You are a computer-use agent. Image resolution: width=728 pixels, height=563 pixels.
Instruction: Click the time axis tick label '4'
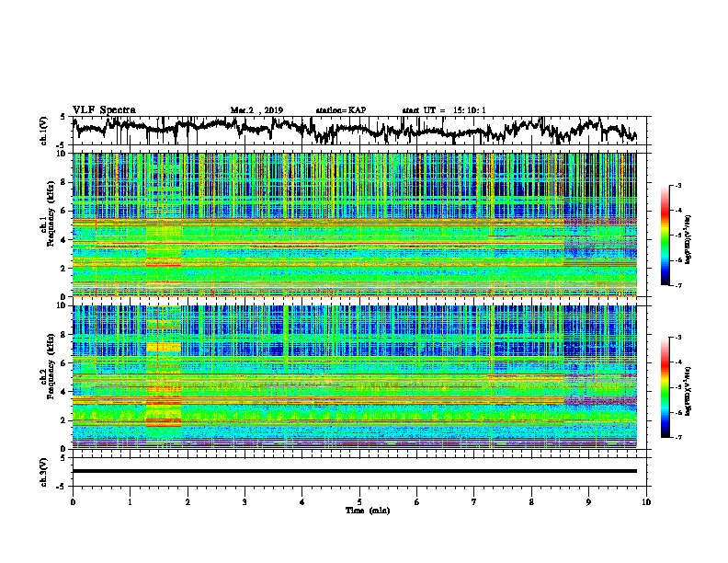pos(302,502)
